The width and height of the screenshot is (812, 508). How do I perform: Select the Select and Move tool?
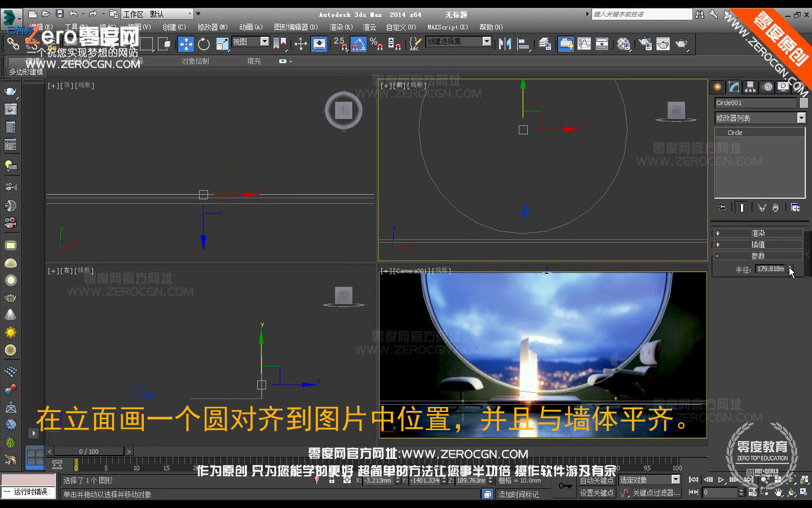pyautogui.click(x=186, y=44)
